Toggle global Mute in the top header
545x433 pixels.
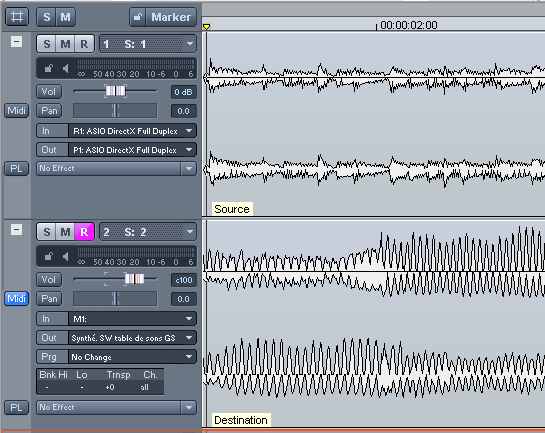(x=66, y=17)
